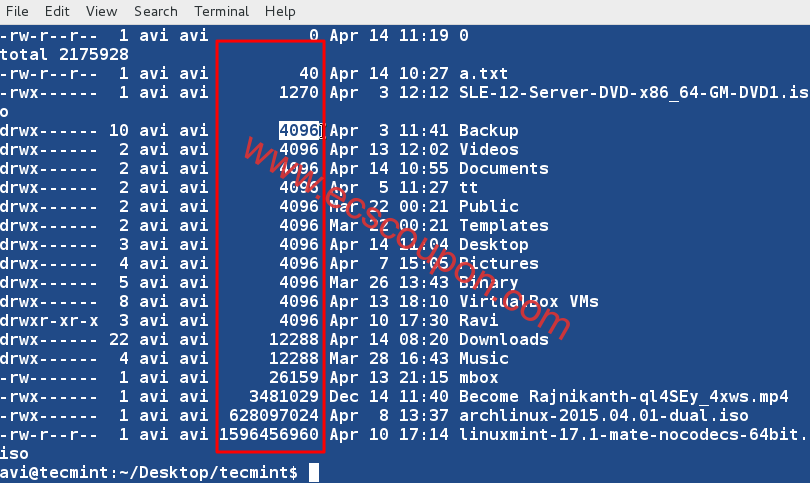Open the View menu
Viewport: 810px width, 485px height.
pyautogui.click(x=101, y=11)
